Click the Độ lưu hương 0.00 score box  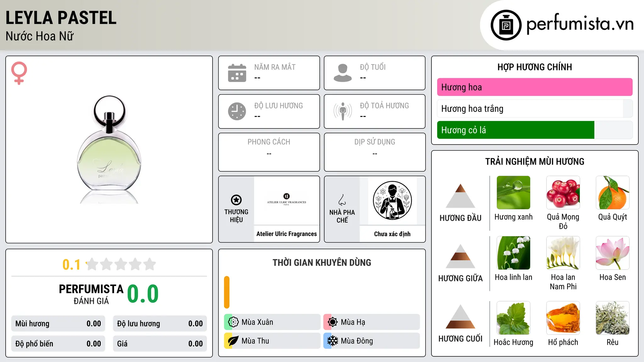click(x=160, y=324)
